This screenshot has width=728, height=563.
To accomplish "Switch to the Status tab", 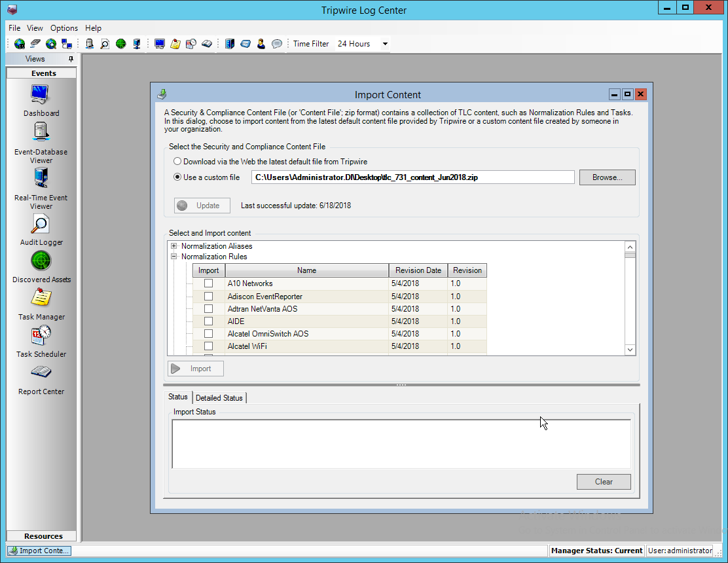I will pyautogui.click(x=178, y=397).
